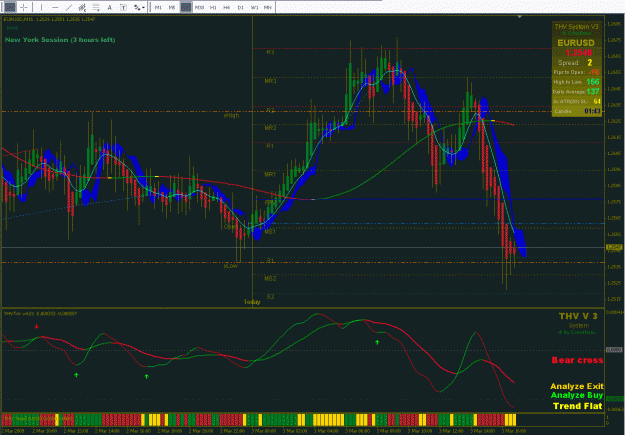
Task: Select the cursor pointer tool
Action: 10,7
